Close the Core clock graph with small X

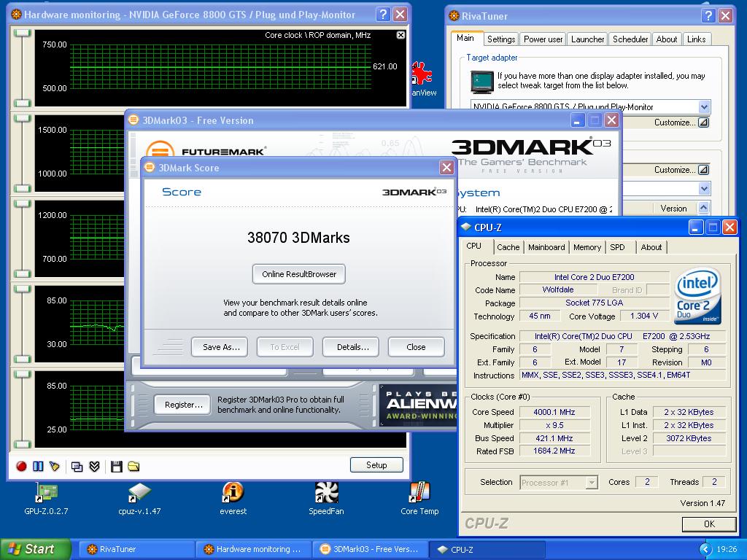(x=401, y=35)
